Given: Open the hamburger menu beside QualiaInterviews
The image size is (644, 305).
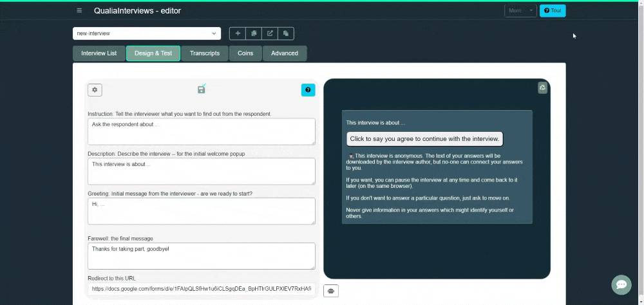Looking at the screenshot, I should click(x=79, y=11).
